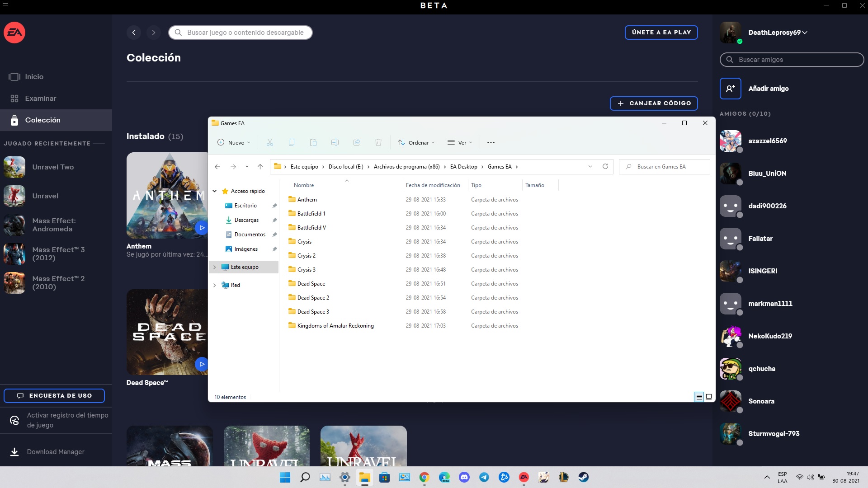868x488 pixels.
Task: Refresh the Games EA folder view
Action: pyautogui.click(x=605, y=167)
